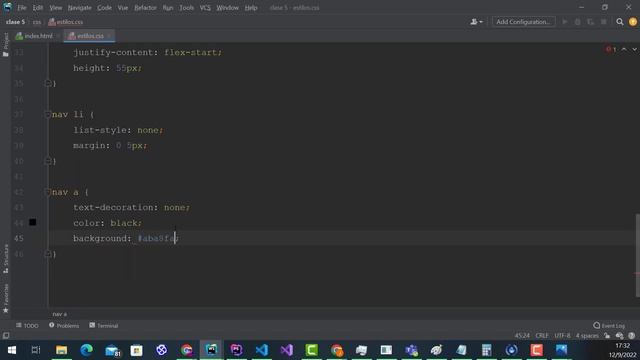Viewport: 640px width, 360px height.
Task: Open Microsoft Teams from the taskbar
Action: (x=411, y=350)
